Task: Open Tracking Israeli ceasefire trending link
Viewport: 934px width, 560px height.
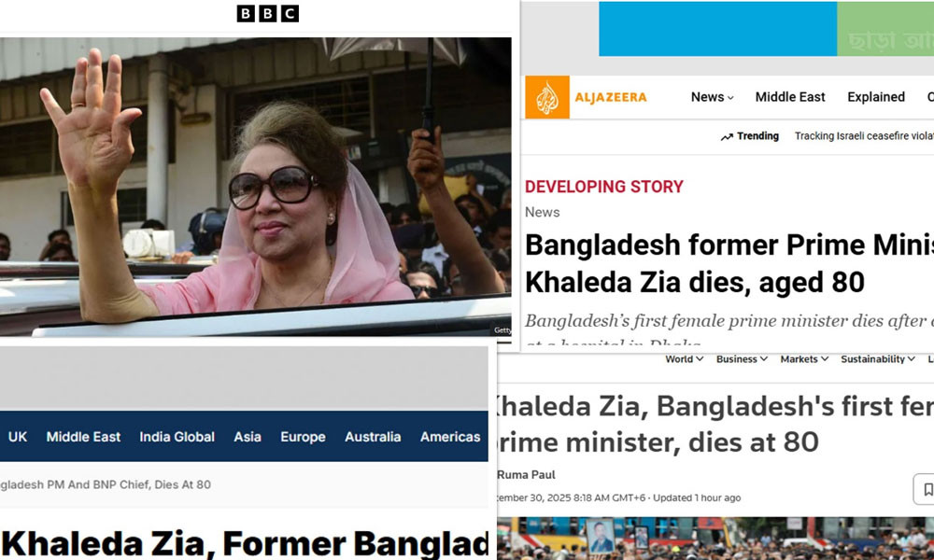Action: [x=864, y=136]
